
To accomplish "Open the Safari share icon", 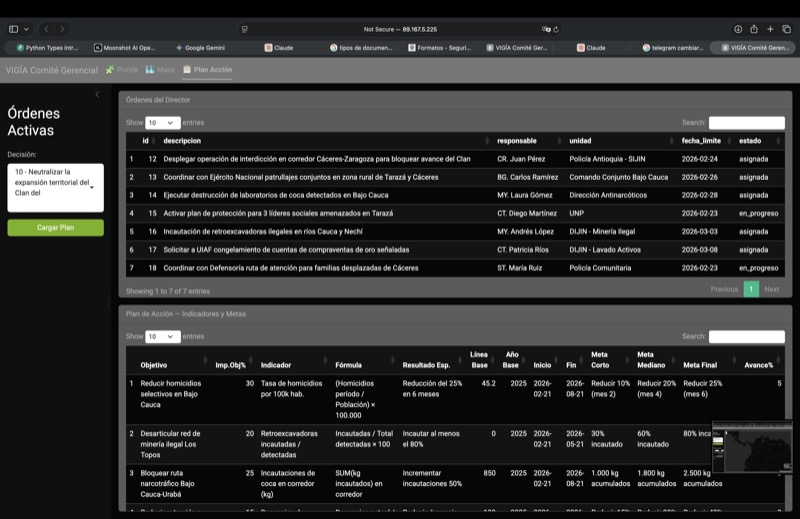I will pos(754,29).
